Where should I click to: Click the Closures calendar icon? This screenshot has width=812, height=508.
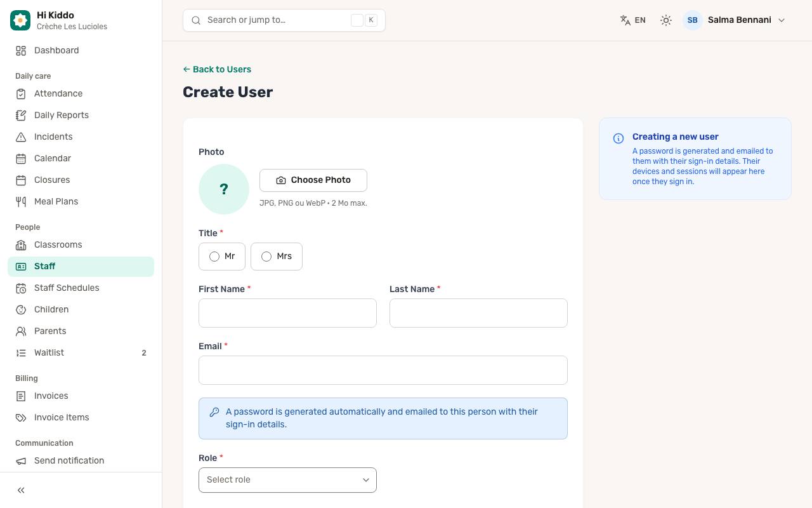(x=21, y=180)
